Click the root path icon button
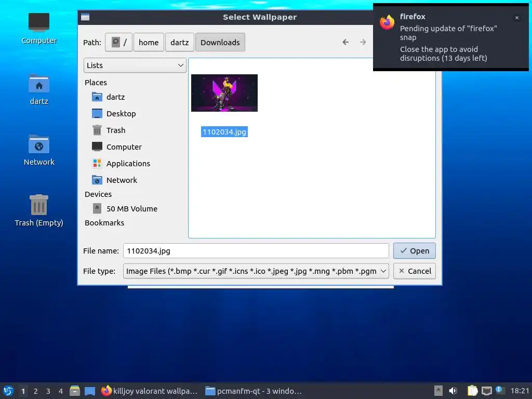This screenshot has height=399, width=532. pos(118,43)
